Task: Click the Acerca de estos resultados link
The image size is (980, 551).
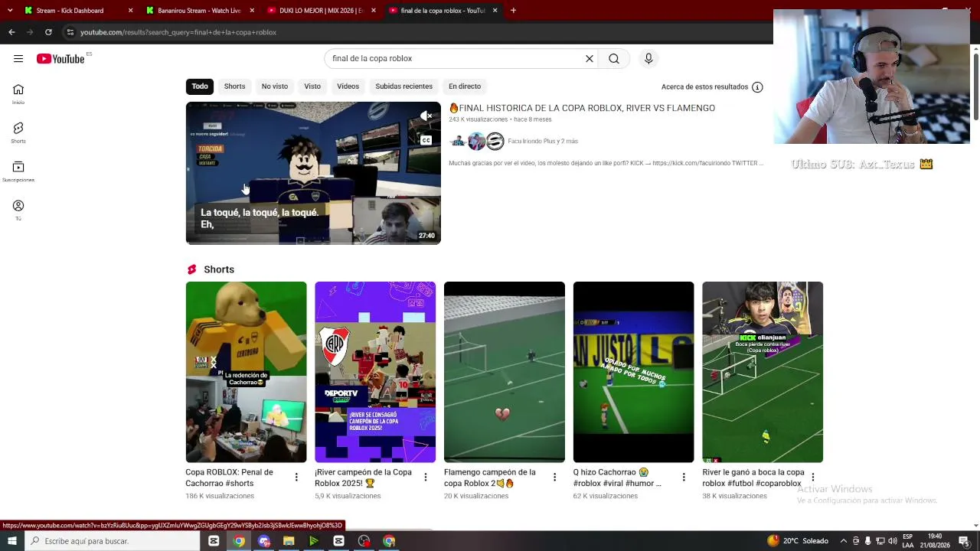Action: [x=704, y=86]
